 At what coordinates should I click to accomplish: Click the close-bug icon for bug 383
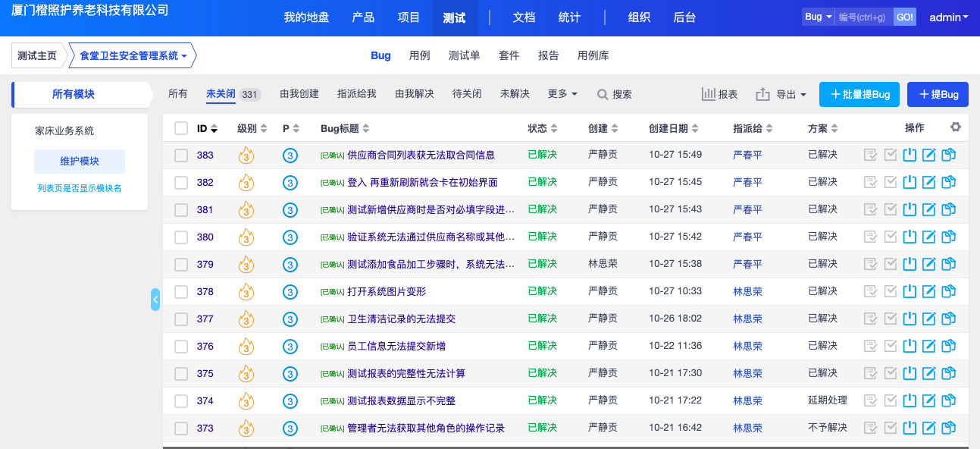[910, 155]
